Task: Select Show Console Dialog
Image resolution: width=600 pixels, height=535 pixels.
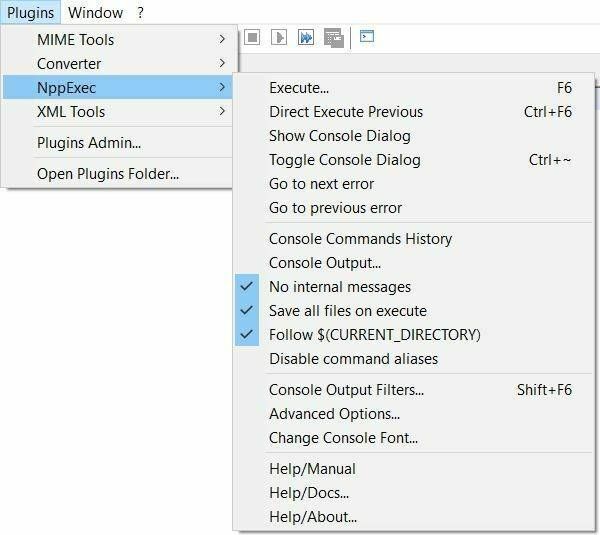Action: pos(414,136)
